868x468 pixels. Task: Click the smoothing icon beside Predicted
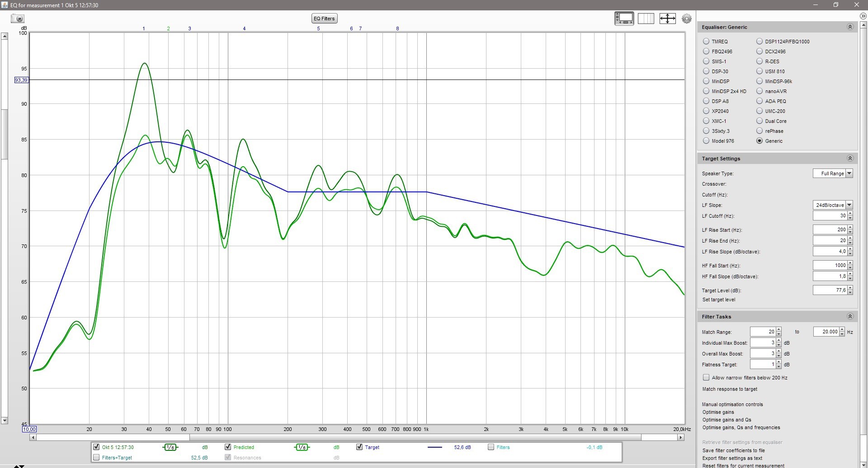302,447
